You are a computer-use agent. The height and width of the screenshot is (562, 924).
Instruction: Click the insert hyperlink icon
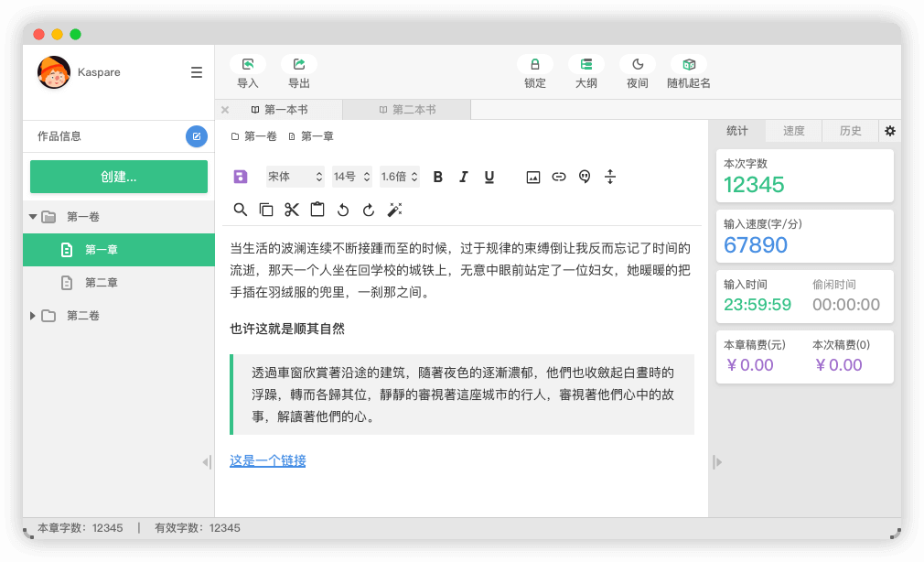(x=558, y=177)
